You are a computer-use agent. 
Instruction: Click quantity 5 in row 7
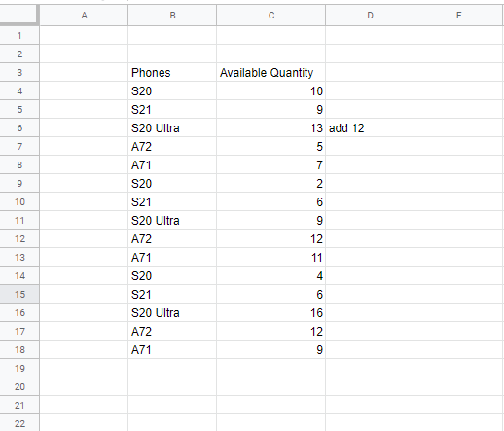271,146
